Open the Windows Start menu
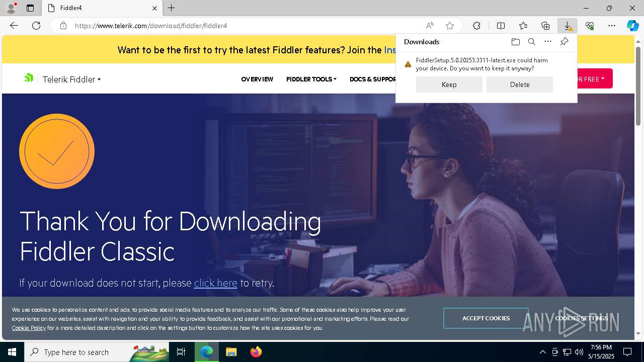The image size is (644, 362). pos(12,352)
